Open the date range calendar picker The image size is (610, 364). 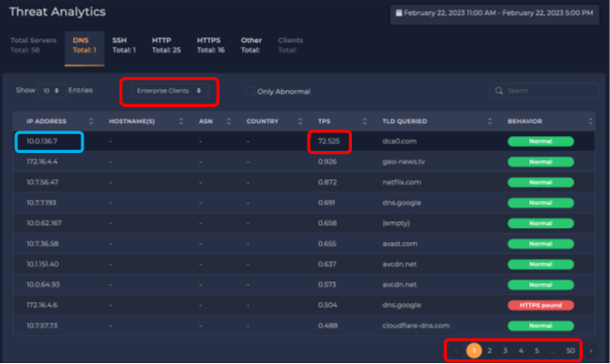(398, 13)
